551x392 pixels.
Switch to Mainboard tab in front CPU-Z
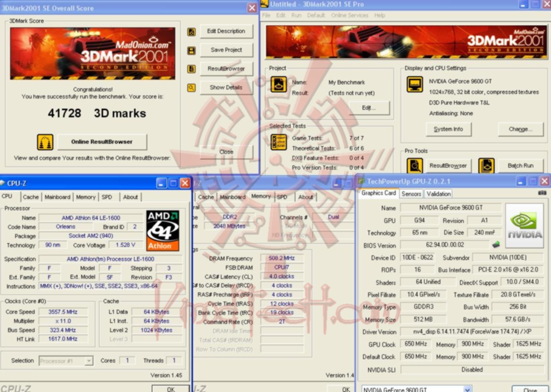[x=57, y=197]
